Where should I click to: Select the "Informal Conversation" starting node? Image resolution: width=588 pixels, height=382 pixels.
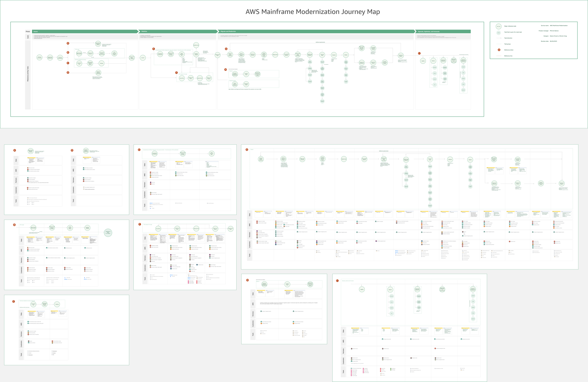click(x=39, y=57)
